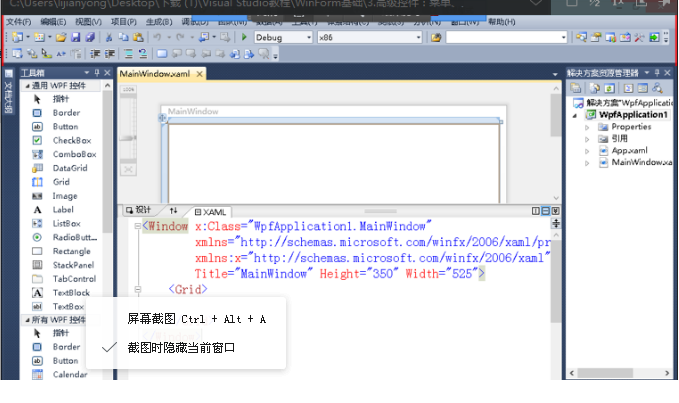Open the Edit (编辑) menu
Screen dimensions: 679x403
[53, 22]
